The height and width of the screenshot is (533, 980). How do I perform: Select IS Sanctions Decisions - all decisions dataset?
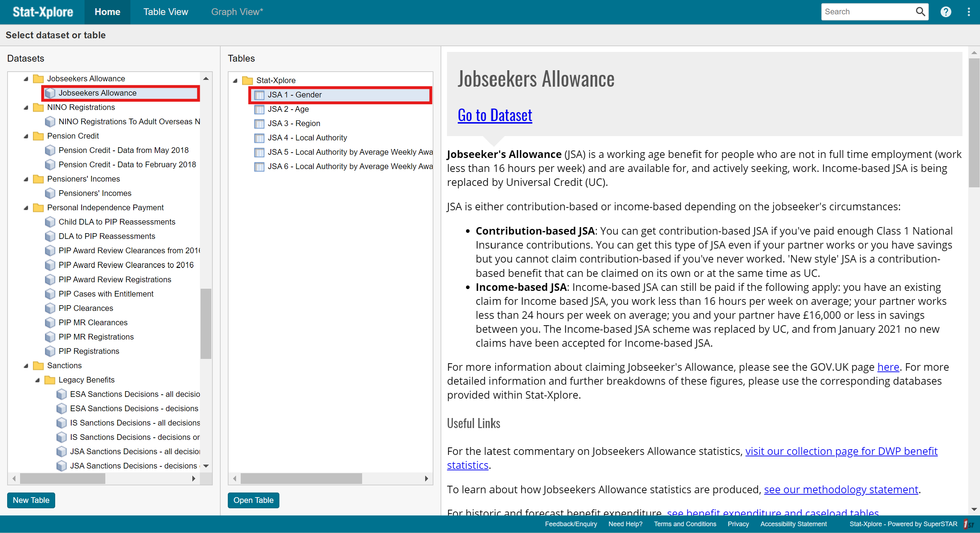[135, 423]
